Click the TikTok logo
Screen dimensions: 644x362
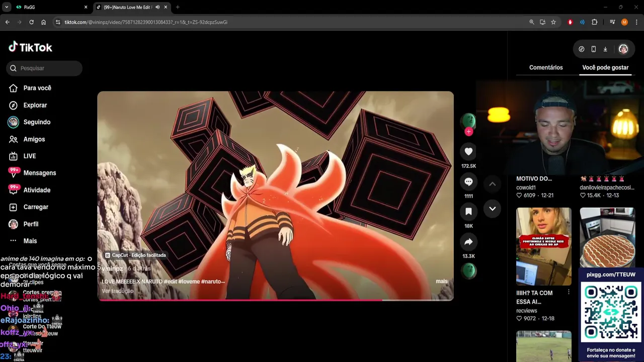pos(30,47)
